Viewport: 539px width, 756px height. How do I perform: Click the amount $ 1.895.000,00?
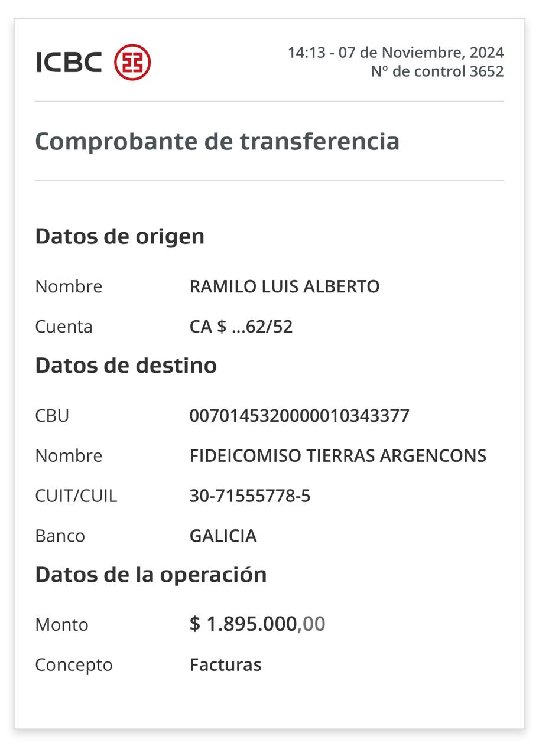(x=257, y=624)
